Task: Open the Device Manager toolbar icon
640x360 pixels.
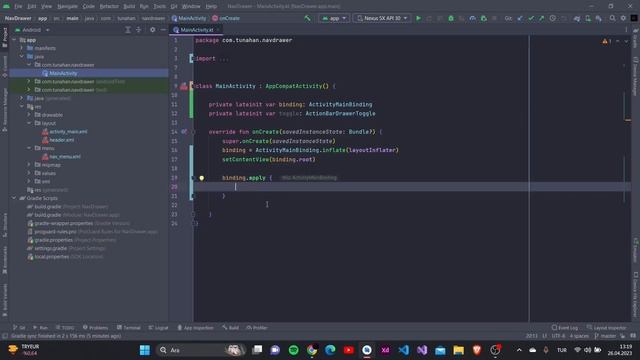Action: pyautogui.click(x=588, y=18)
